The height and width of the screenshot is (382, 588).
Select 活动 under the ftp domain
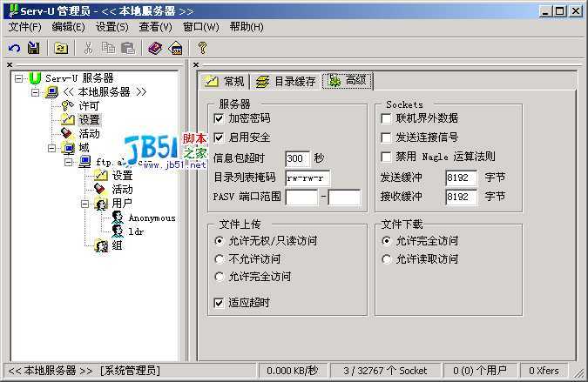[x=122, y=190]
